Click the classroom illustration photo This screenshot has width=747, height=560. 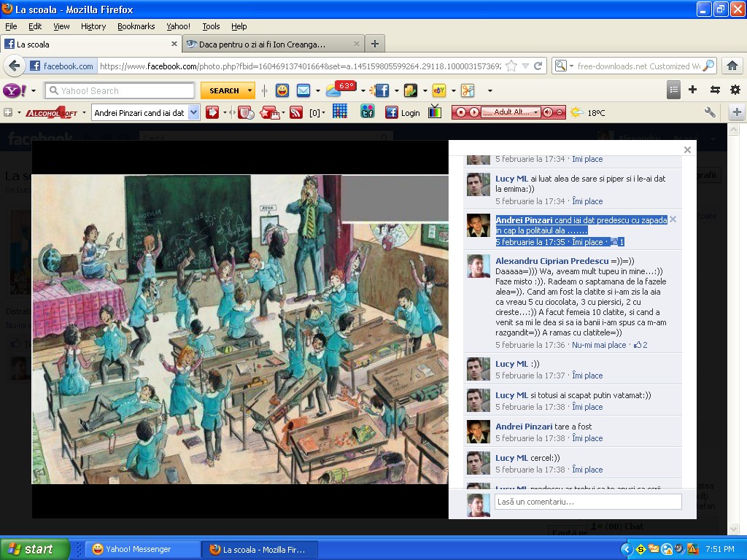tap(240, 329)
